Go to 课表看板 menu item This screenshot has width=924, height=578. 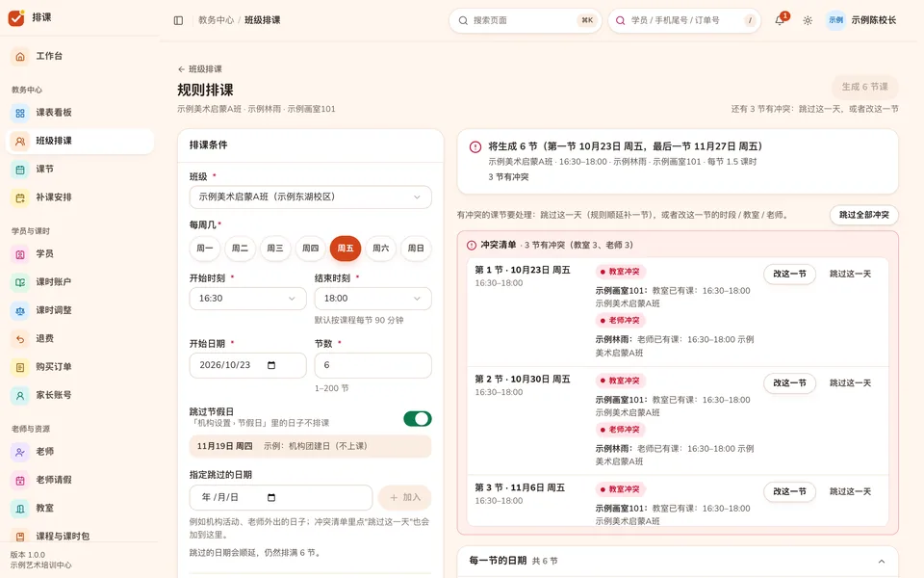[80, 113]
